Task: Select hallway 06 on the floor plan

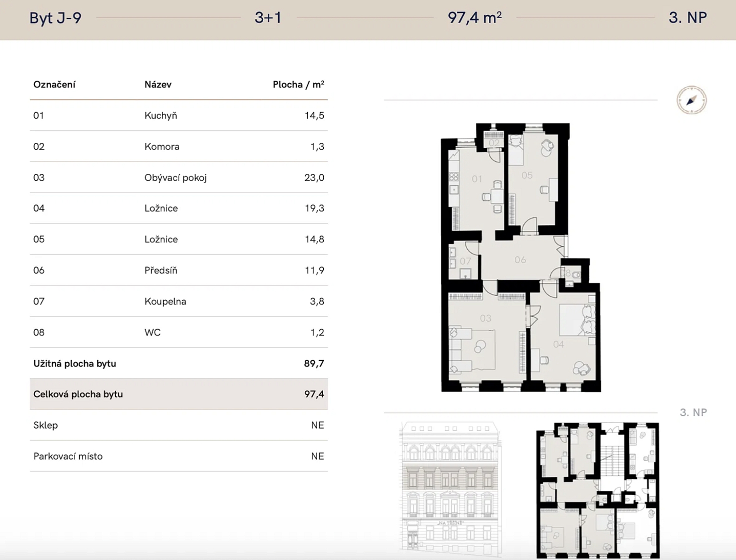Action: coord(520,260)
